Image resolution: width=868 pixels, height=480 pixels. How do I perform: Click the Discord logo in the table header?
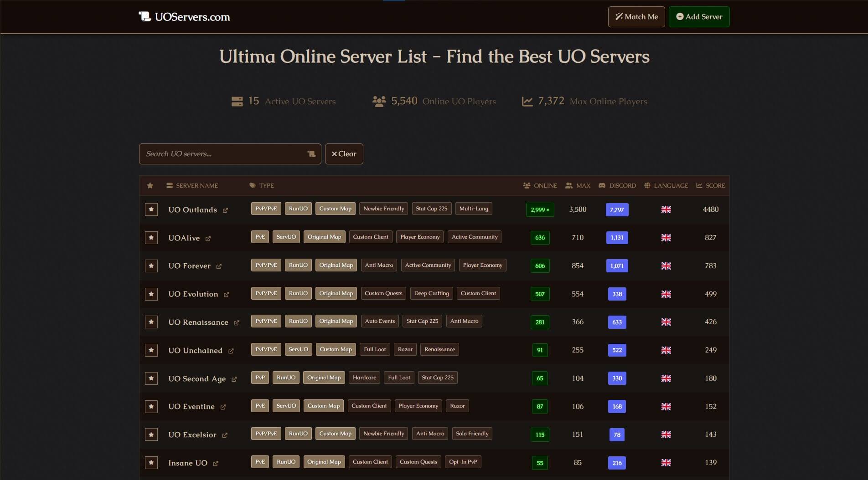(x=603, y=185)
